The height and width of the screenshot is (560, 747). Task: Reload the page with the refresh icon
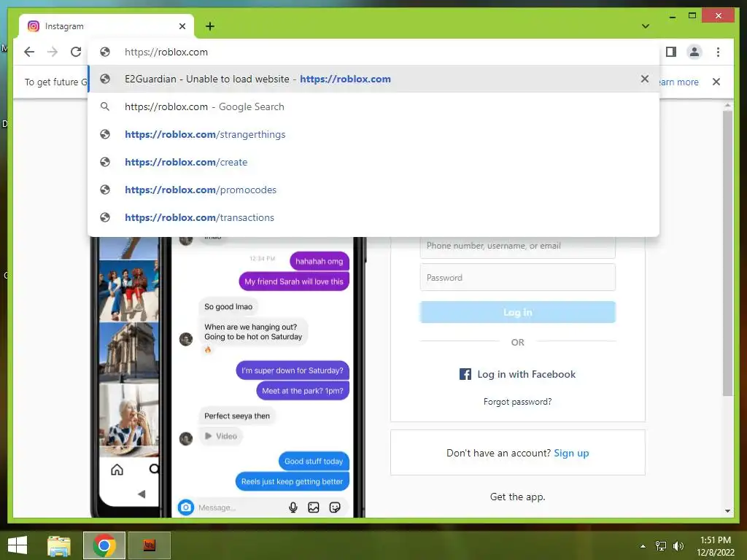[x=76, y=52]
